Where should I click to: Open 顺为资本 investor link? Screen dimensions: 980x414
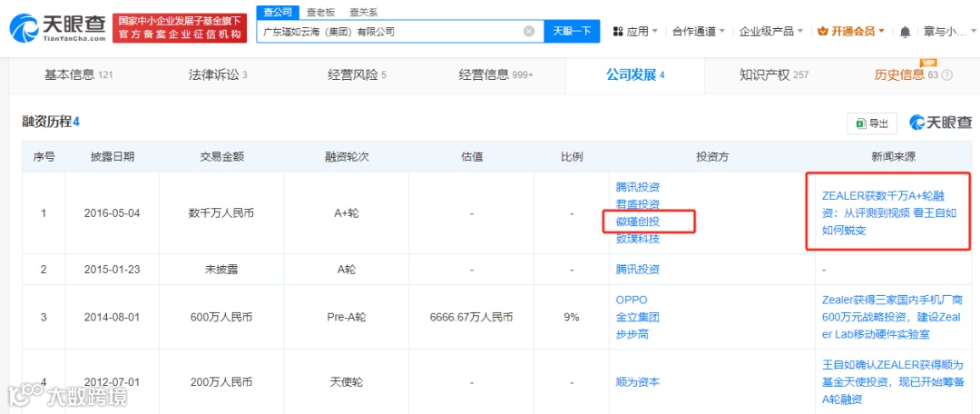pos(638,382)
